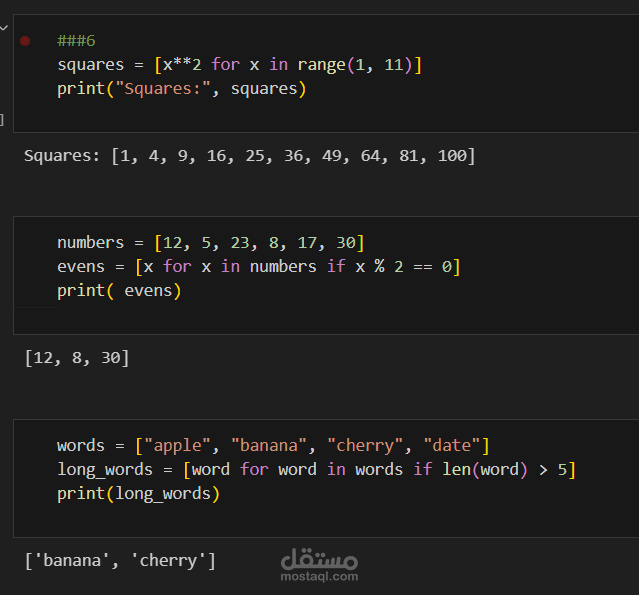This screenshot has height=595, width=639.
Task: Click len(word) in the long_words line
Action: 485,469
